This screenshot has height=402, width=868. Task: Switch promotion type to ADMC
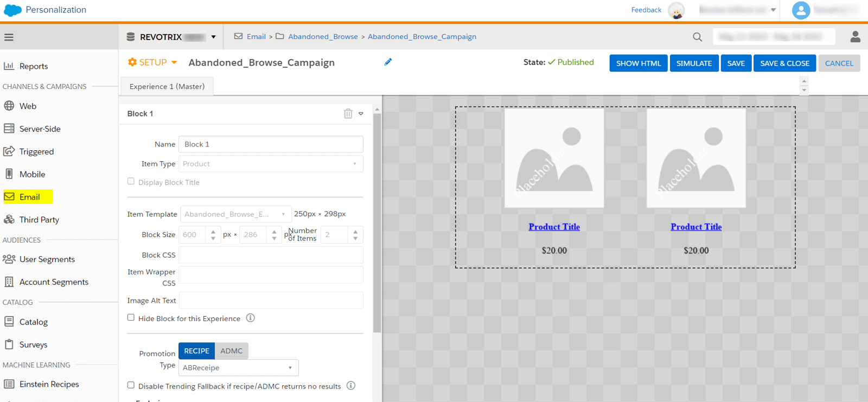[231, 351]
